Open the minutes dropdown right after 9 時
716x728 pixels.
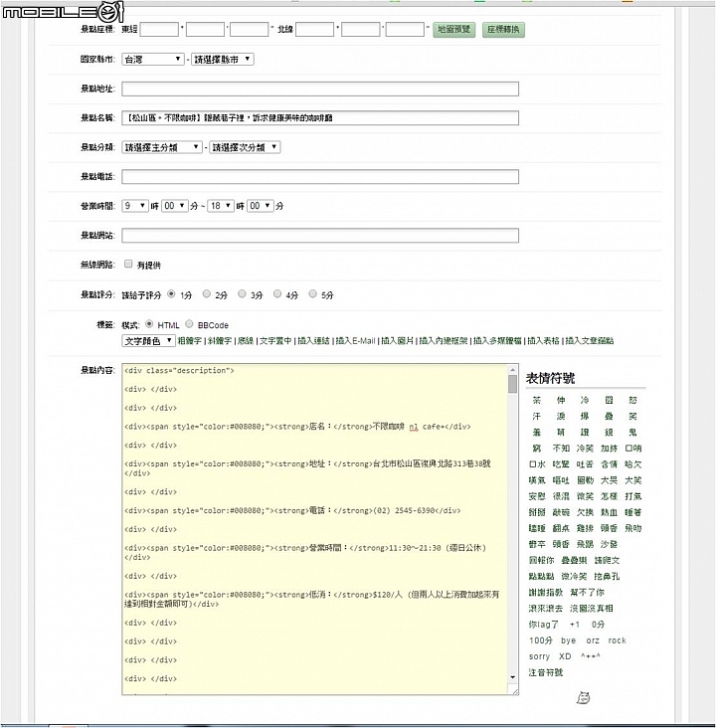pos(175,206)
